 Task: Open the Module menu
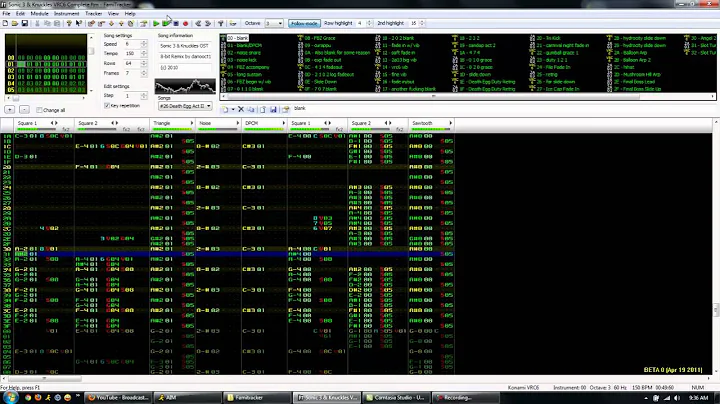point(39,14)
